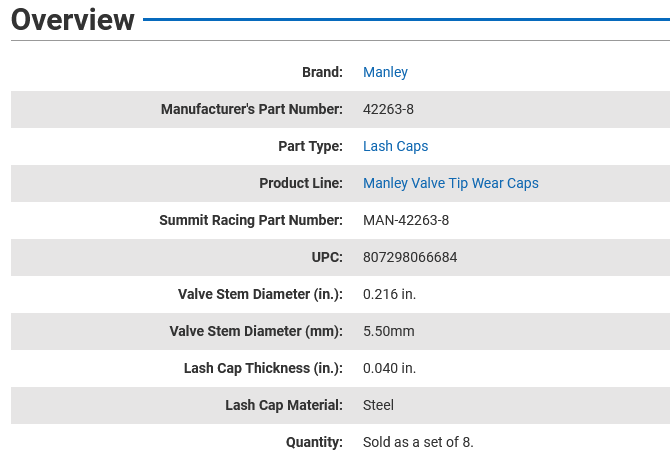Viewport: 670px width, 468px height.
Task: Select the Lash Cap Thickness (in.) label
Action: pyautogui.click(x=263, y=368)
